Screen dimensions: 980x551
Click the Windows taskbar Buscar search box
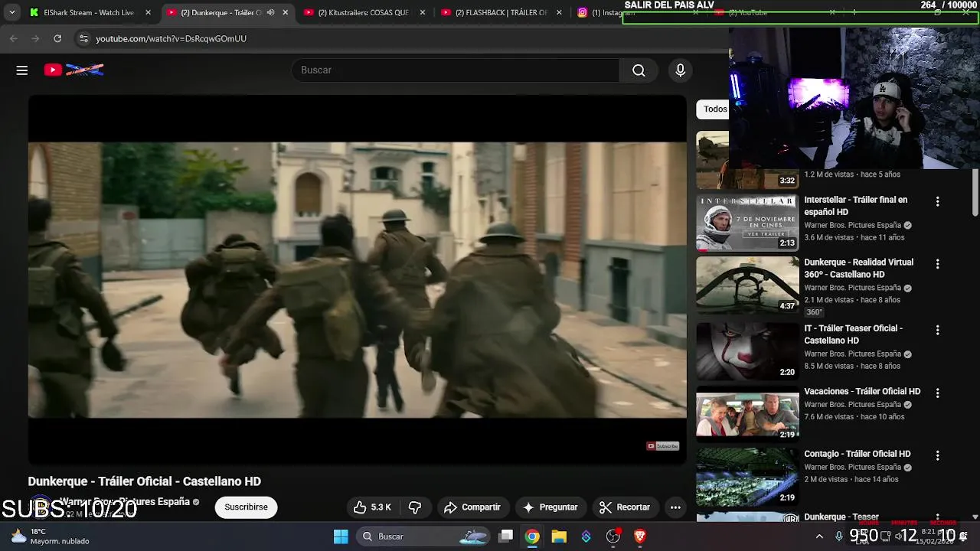tap(424, 536)
